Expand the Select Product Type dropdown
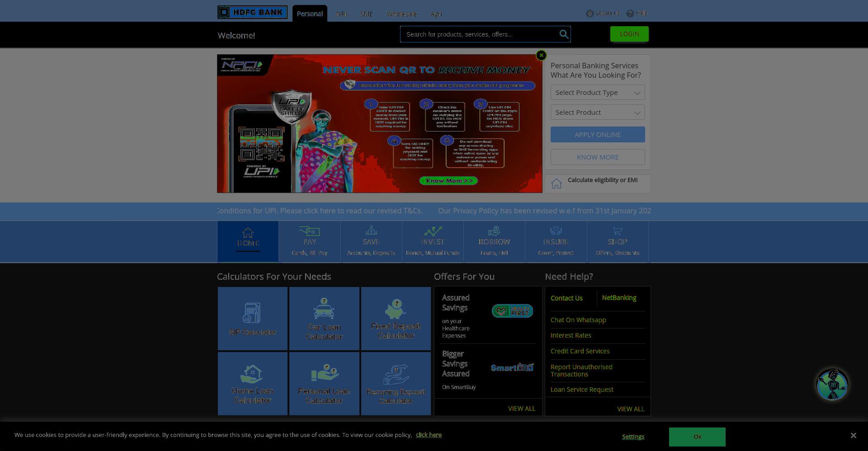Screen dimensions: 868x451 tap(598, 93)
